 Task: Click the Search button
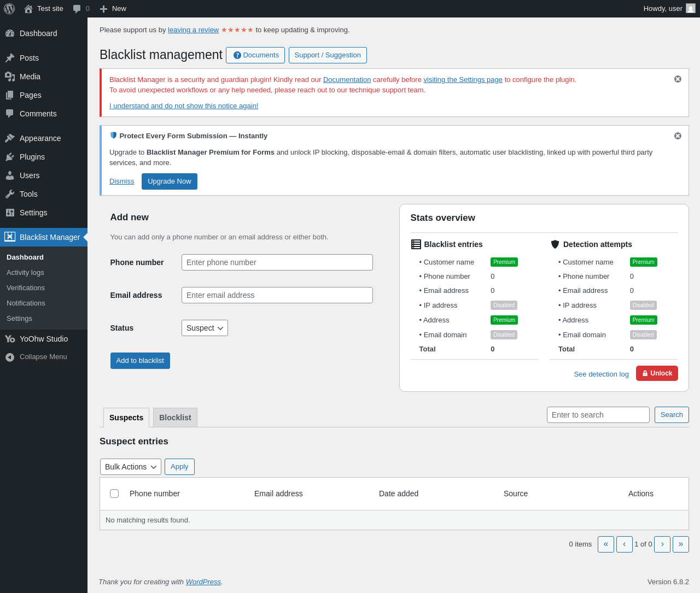672,415
